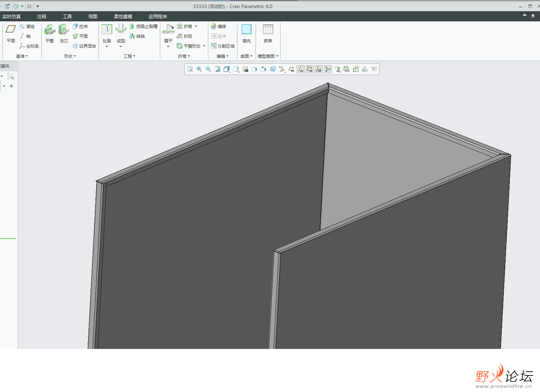Screen dimensions: 540x392
Task: Create a datum 轴 axis
Action: point(25,36)
